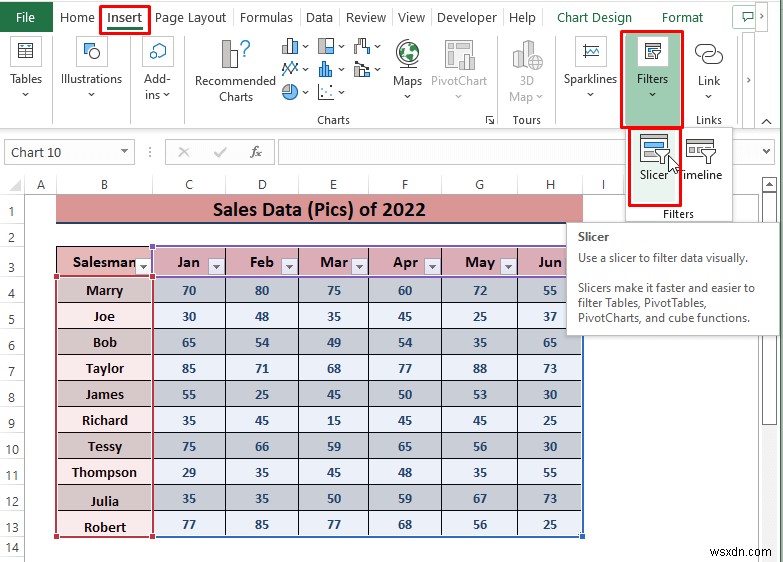Open the Tables group button
The height and width of the screenshot is (562, 783).
25,68
